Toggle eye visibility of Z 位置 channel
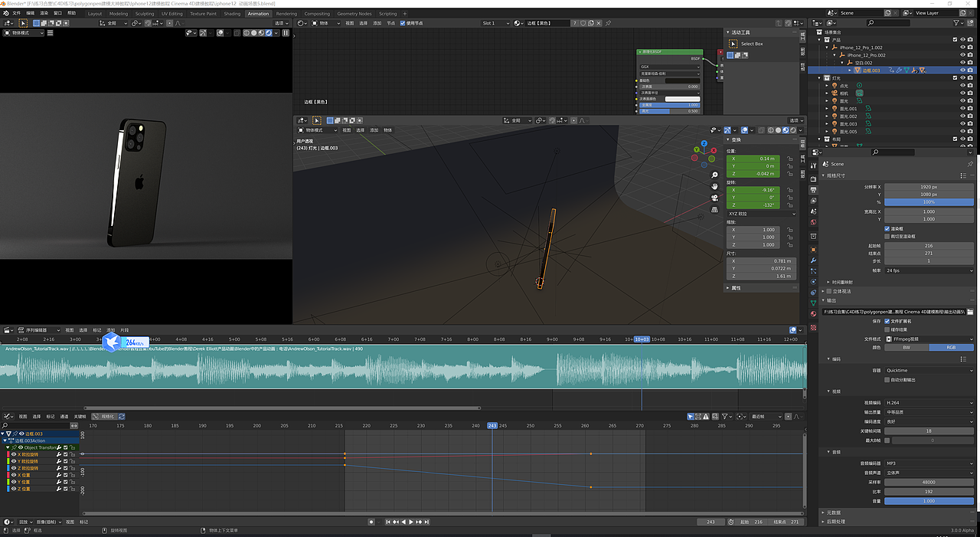Viewport: 980px width, 537px height. (12, 489)
